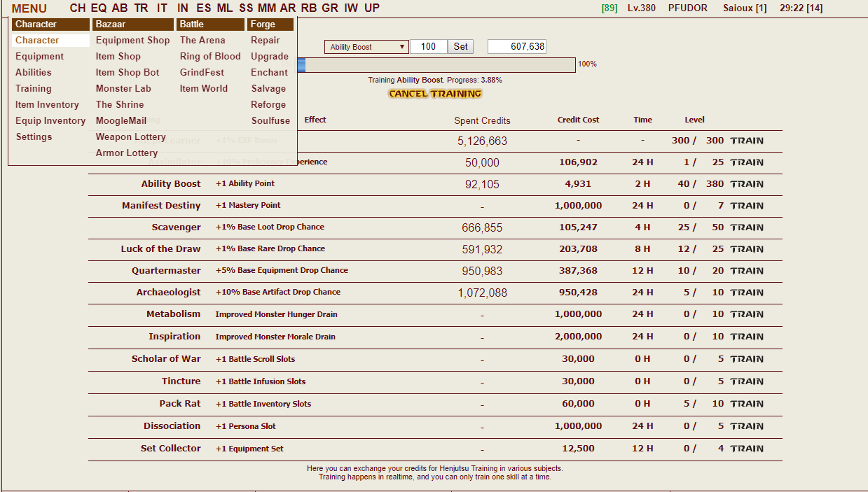This screenshot has height=492, width=868.
Task: Open Item Inventory from the Character menu
Action: 47,105
